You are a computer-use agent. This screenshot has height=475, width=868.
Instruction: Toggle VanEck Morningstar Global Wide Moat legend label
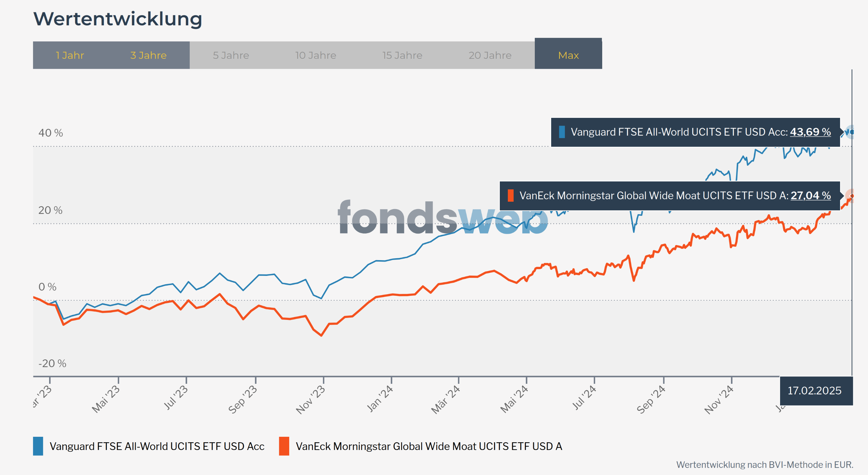coord(429,446)
